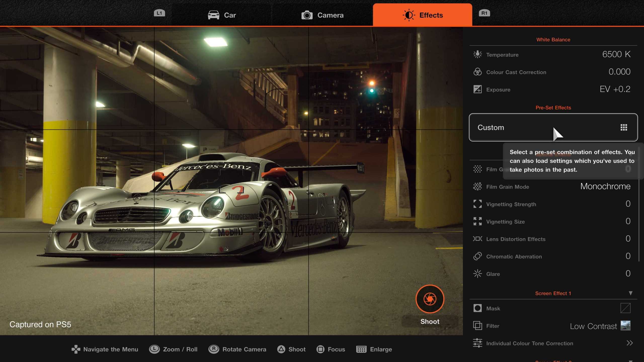Screen dimensions: 644x362
Task: Toggle Film Grain Mode to Monochrome
Action: coord(606,187)
